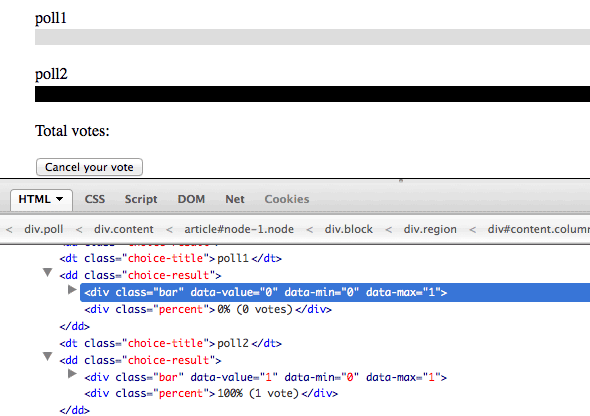The height and width of the screenshot is (416, 590).
Task: Select the dt choice-title poll1 row
Action: click(x=170, y=259)
